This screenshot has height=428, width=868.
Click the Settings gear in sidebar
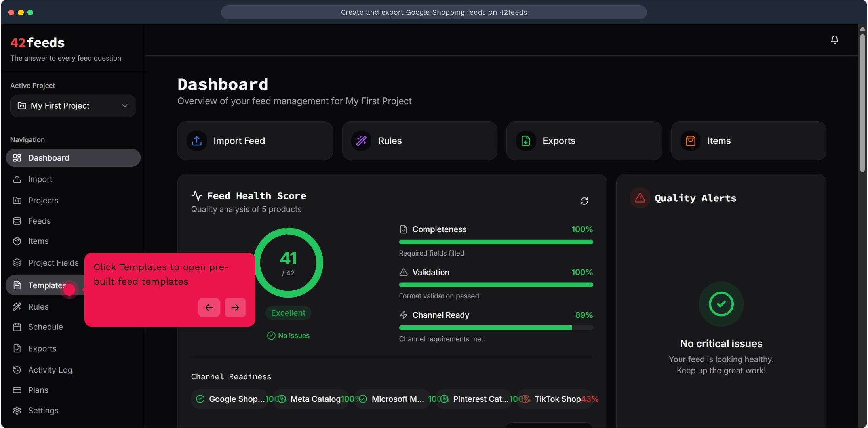click(17, 411)
